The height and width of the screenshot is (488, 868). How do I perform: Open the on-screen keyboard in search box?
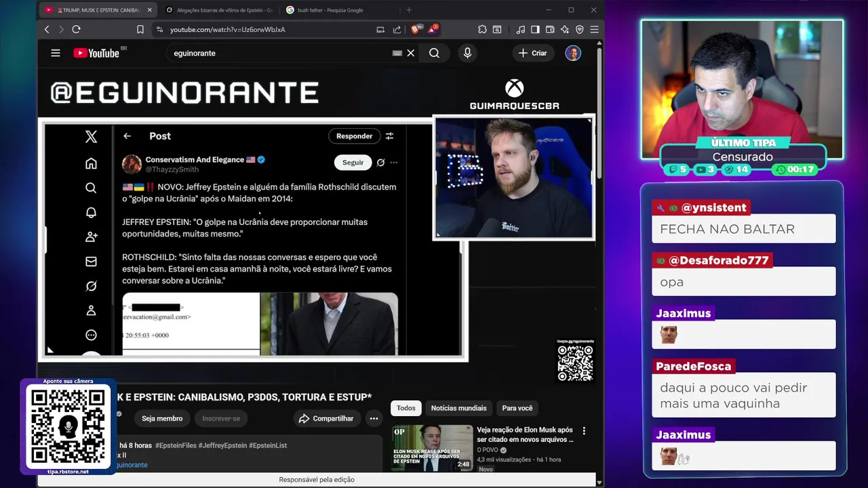[397, 53]
